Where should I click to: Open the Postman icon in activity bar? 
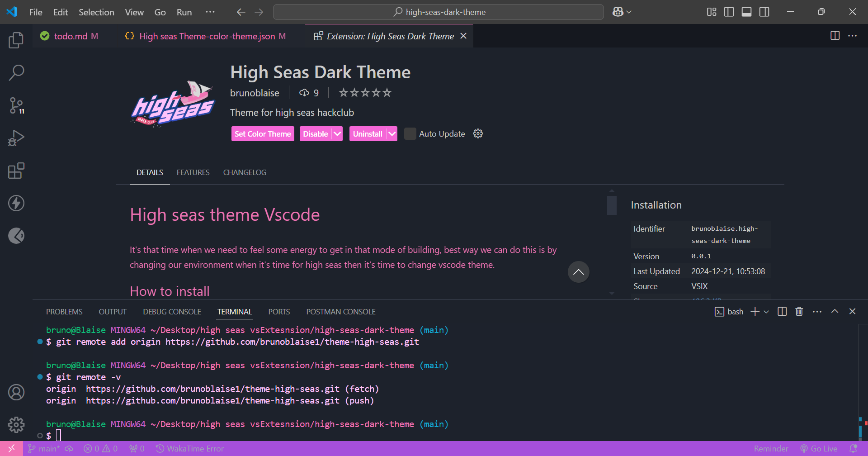pyautogui.click(x=16, y=236)
